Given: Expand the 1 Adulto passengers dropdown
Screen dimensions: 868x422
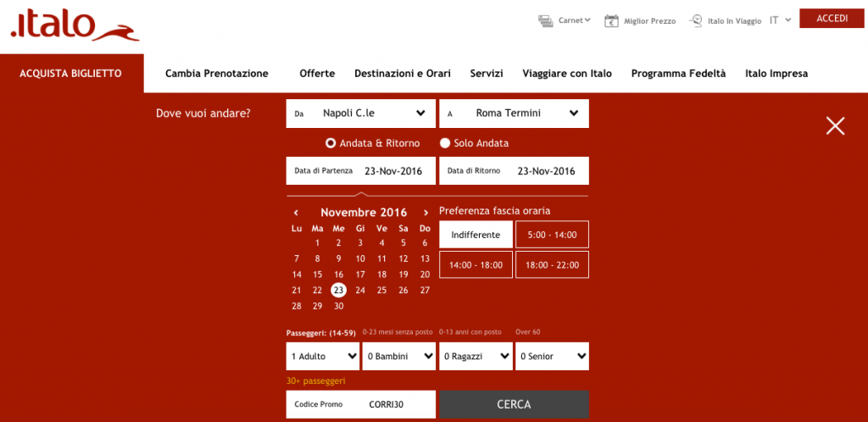Looking at the screenshot, I should pyautogui.click(x=324, y=357).
